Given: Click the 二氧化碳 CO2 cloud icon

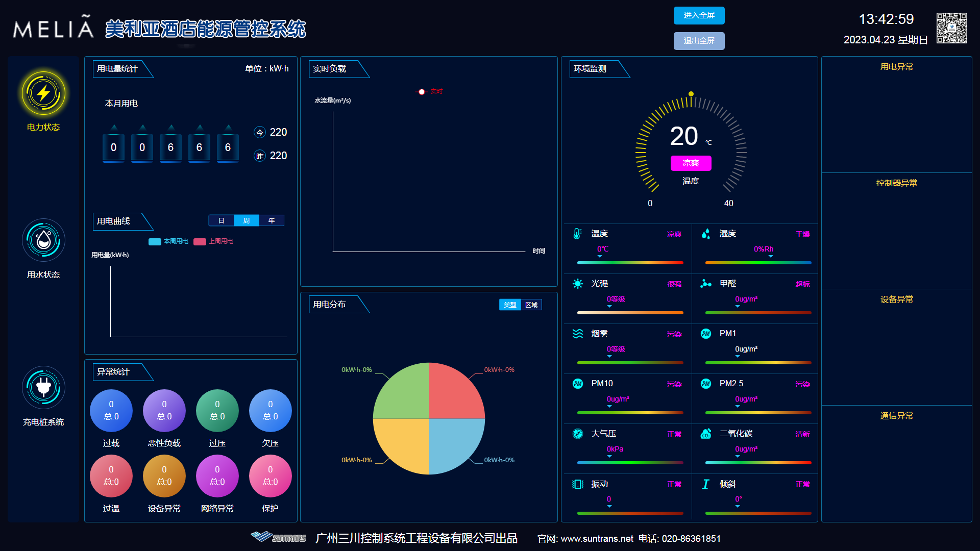Looking at the screenshot, I should click(706, 434).
